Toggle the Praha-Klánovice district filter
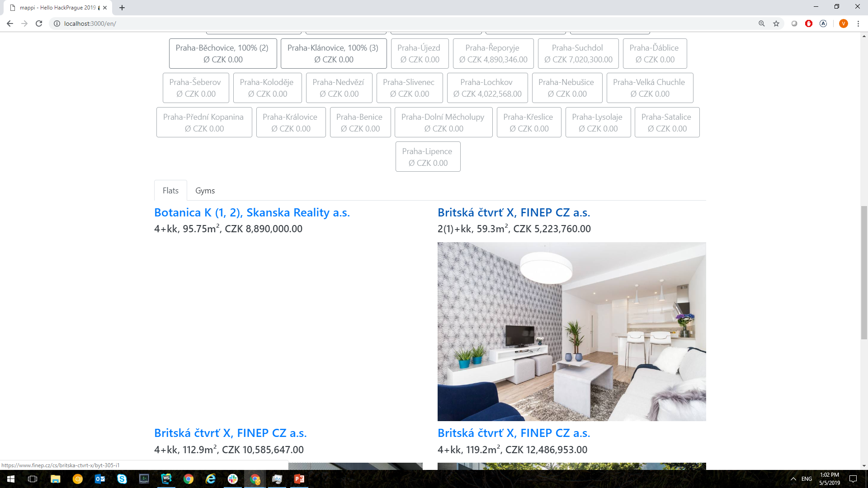The width and height of the screenshot is (868, 488). point(333,53)
